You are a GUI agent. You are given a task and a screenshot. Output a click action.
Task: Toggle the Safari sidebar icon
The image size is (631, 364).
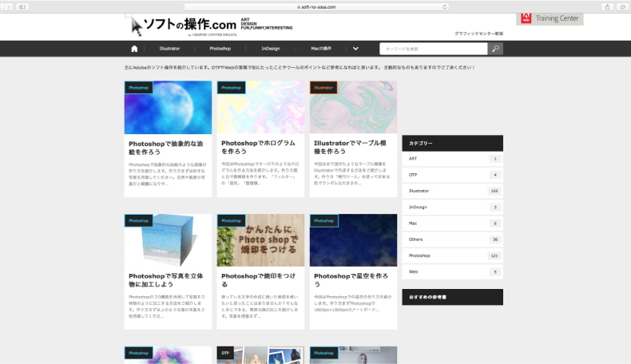22,7
